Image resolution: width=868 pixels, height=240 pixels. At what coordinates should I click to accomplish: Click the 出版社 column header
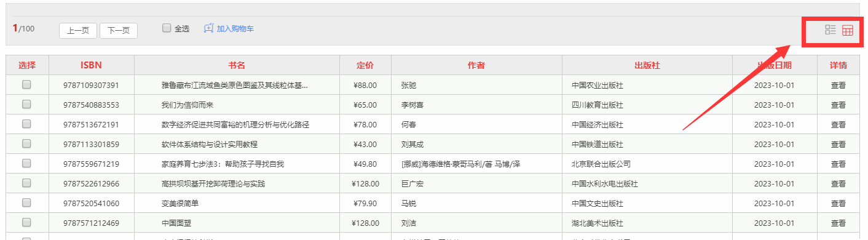click(x=647, y=65)
